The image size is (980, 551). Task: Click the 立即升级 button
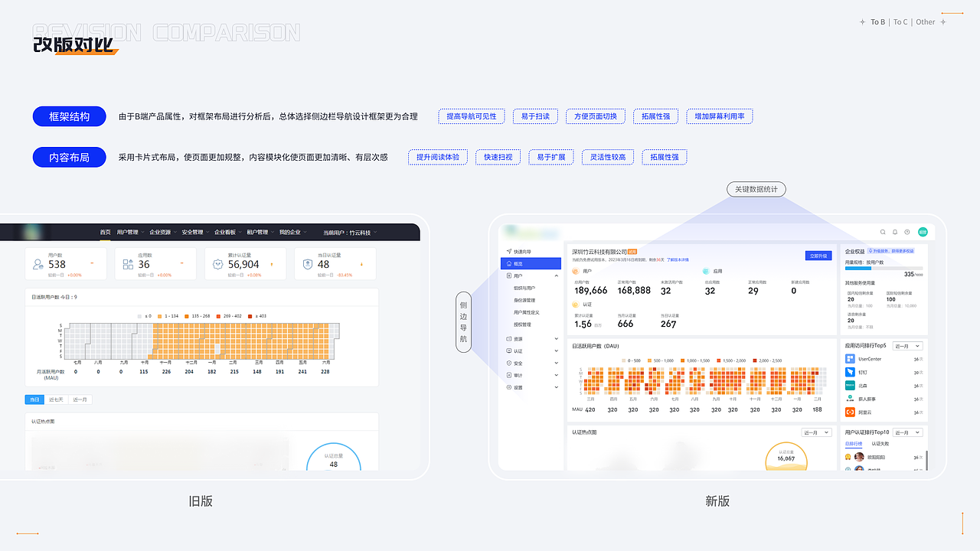pyautogui.click(x=818, y=256)
